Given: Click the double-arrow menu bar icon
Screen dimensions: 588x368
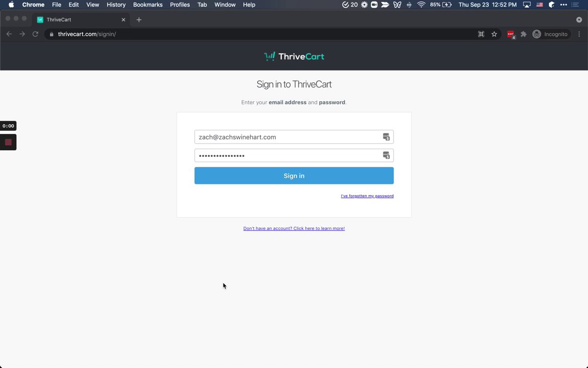Looking at the screenshot, I should (385, 5).
